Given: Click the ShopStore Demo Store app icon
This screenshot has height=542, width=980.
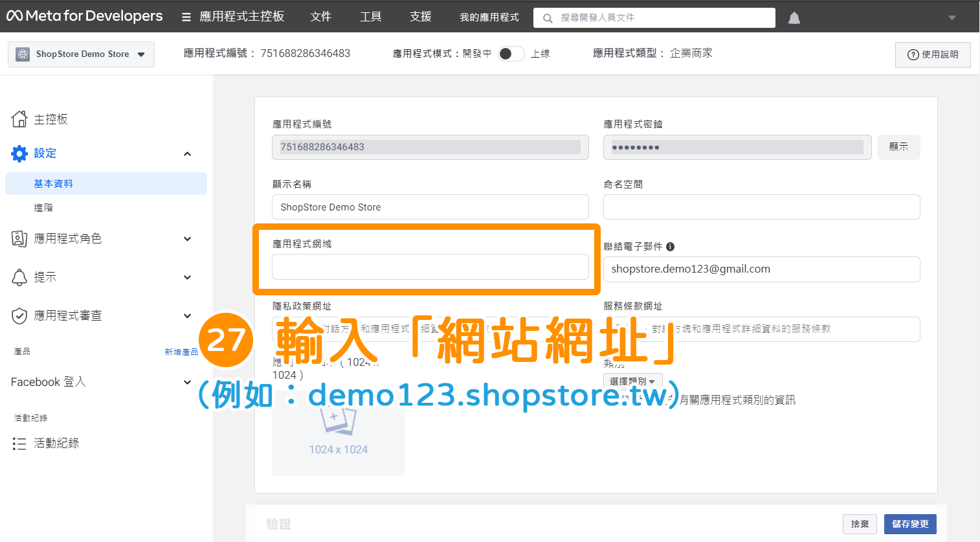Looking at the screenshot, I should click(x=23, y=54).
